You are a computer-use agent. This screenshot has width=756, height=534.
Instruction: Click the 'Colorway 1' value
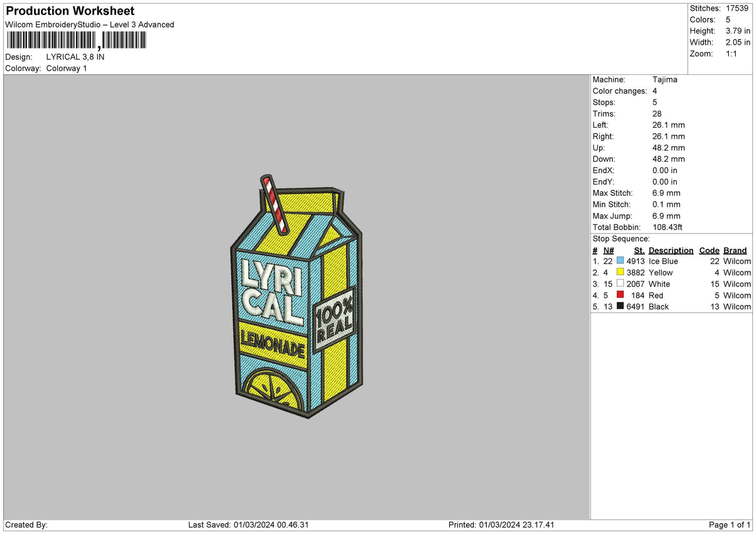tap(67, 68)
